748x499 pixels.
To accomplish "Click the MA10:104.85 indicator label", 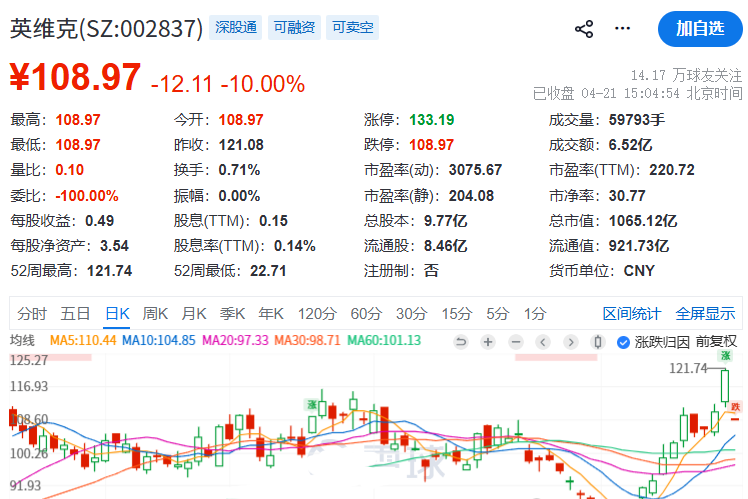I will tap(159, 341).
